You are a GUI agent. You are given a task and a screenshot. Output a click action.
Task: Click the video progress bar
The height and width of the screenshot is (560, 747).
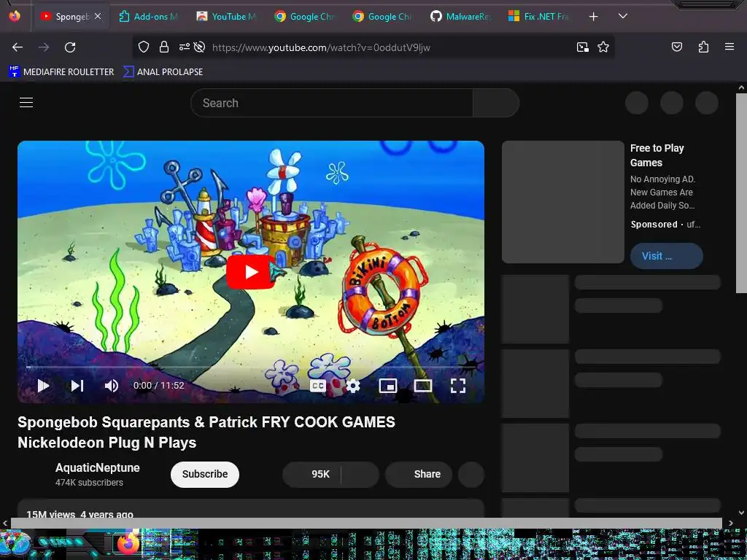(x=251, y=367)
